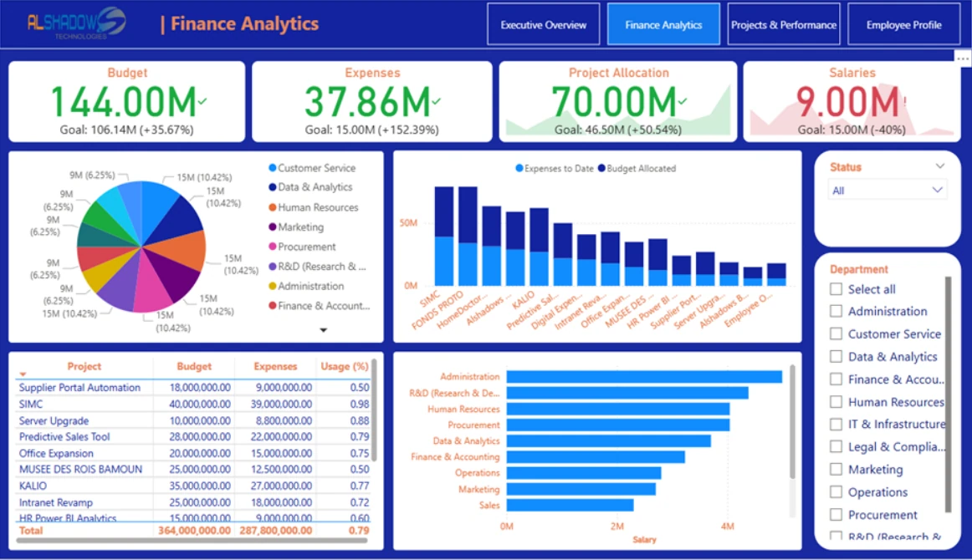Image resolution: width=972 pixels, height=560 pixels.
Task: Select the Office Expansion row
Action: tap(193, 454)
